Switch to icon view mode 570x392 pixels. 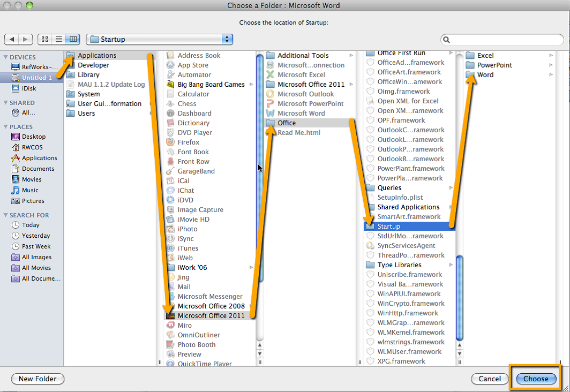pyautogui.click(x=45, y=39)
